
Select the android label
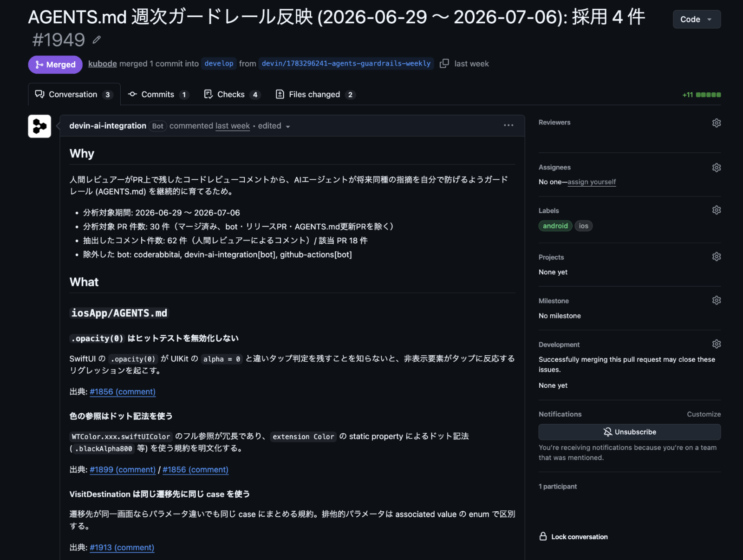(x=555, y=226)
